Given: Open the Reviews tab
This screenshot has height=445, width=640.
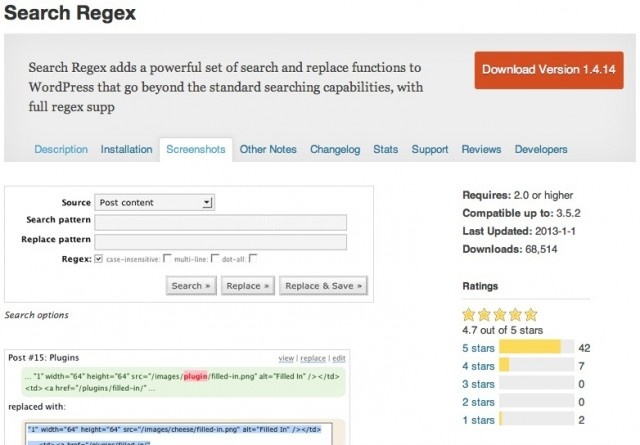Looking at the screenshot, I should click(481, 149).
